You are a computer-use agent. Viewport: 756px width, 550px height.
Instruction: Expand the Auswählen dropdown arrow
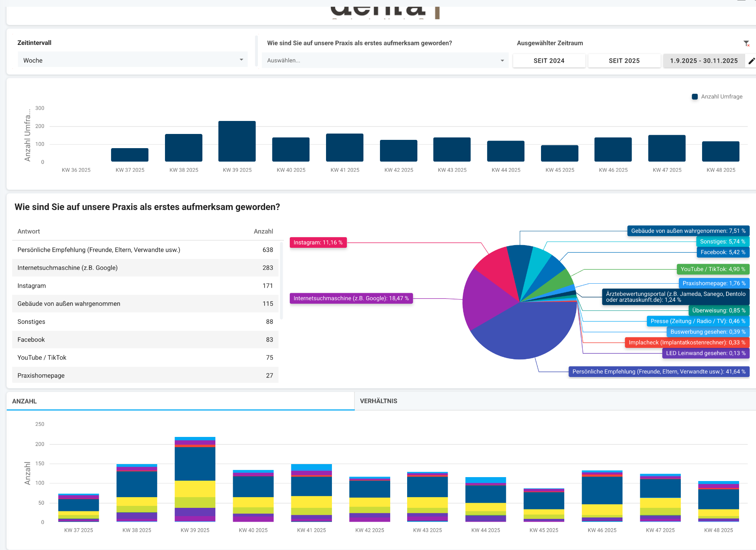502,61
